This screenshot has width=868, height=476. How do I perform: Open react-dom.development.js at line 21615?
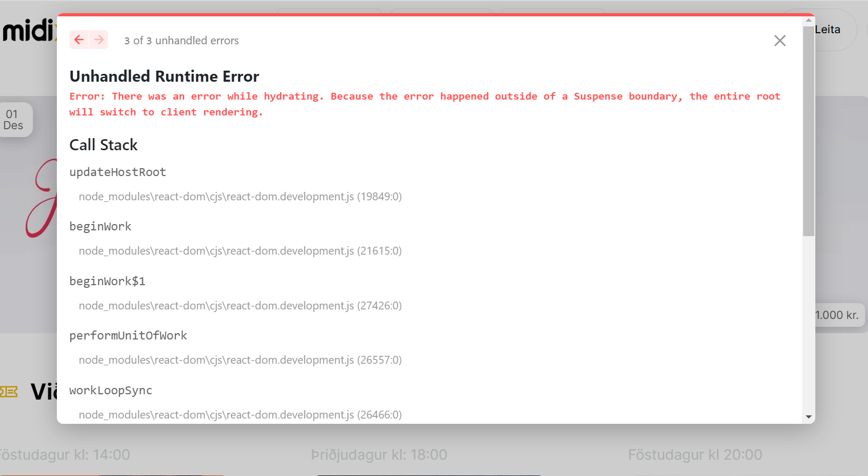240,251
